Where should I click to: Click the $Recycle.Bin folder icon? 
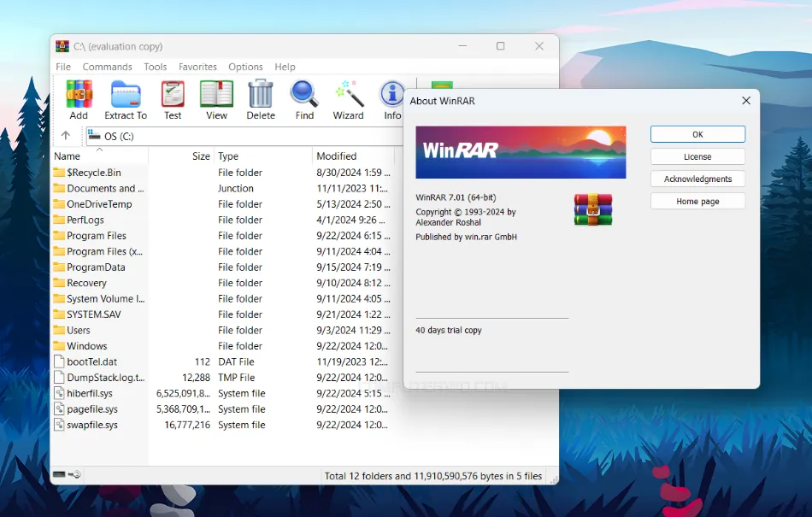coord(59,173)
